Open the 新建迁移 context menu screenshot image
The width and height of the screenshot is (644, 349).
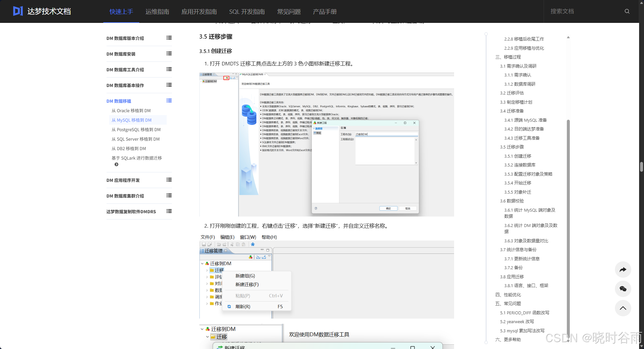[x=327, y=276]
